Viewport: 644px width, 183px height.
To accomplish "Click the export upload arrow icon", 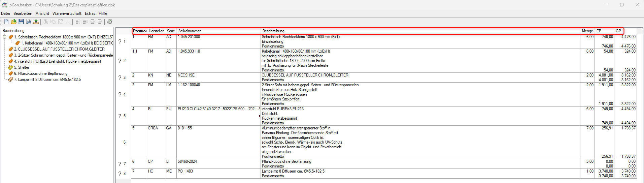I will coord(36,22).
